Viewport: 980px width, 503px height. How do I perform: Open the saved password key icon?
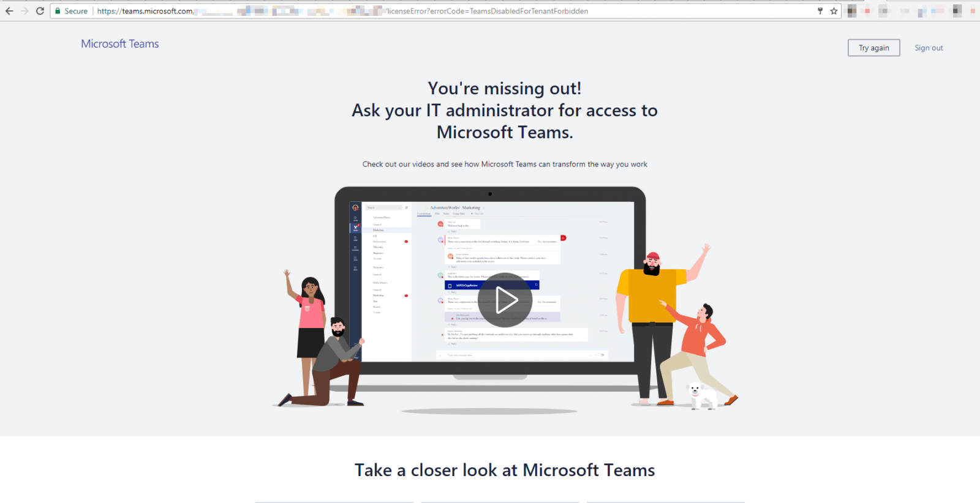pos(820,11)
